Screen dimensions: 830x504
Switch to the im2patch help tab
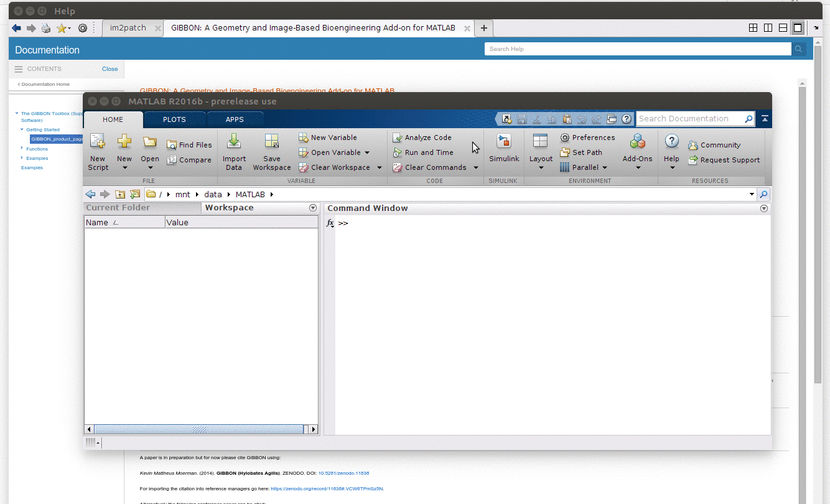pos(128,28)
